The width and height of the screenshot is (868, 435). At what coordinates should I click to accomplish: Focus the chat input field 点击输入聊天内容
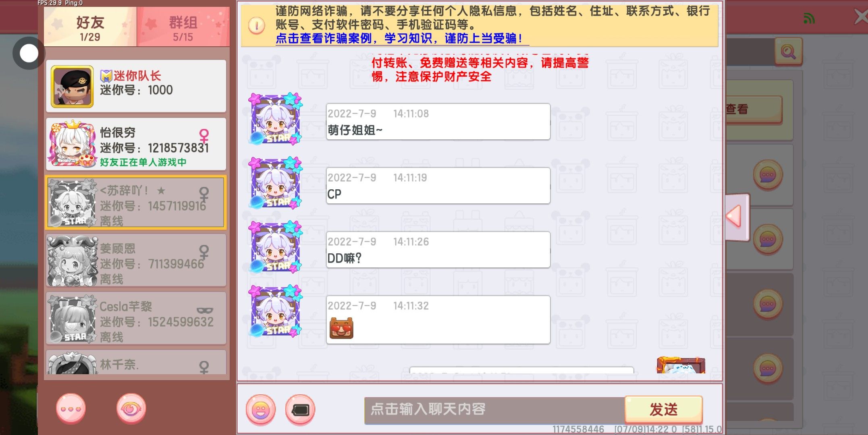(x=494, y=410)
